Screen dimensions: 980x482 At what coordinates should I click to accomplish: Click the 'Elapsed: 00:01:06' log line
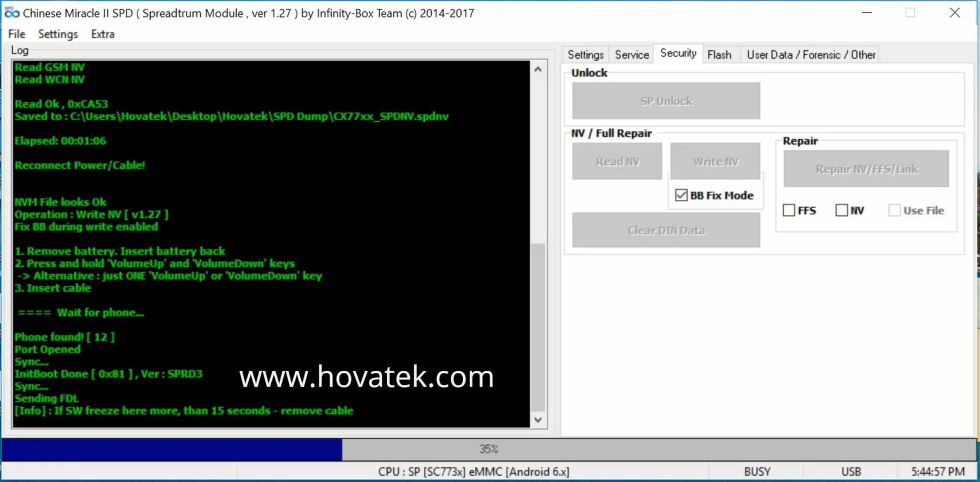tap(60, 141)
